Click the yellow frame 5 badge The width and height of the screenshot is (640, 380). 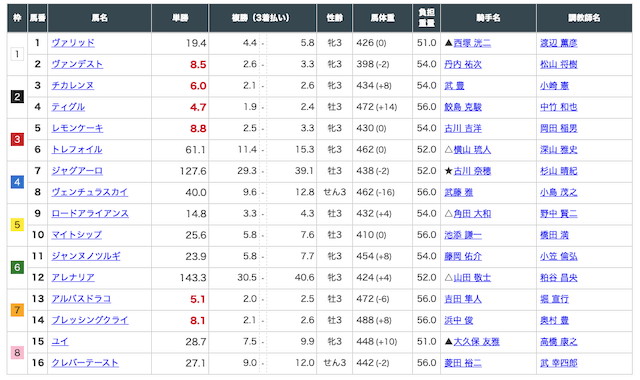(x=17, y=224)
